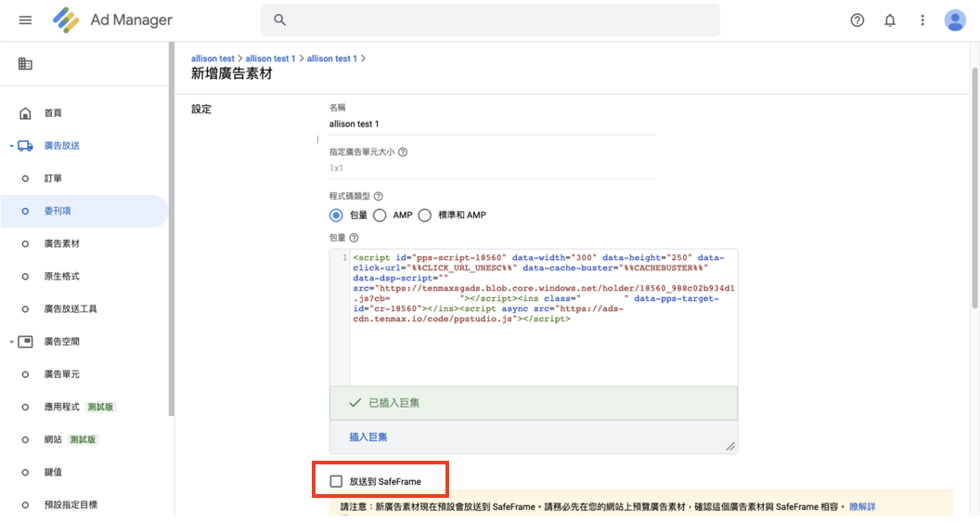Click 瞭解詳 link in SafeFrame notice
The width and height of the screenshot is (980, 522).
tap(862, 506)
